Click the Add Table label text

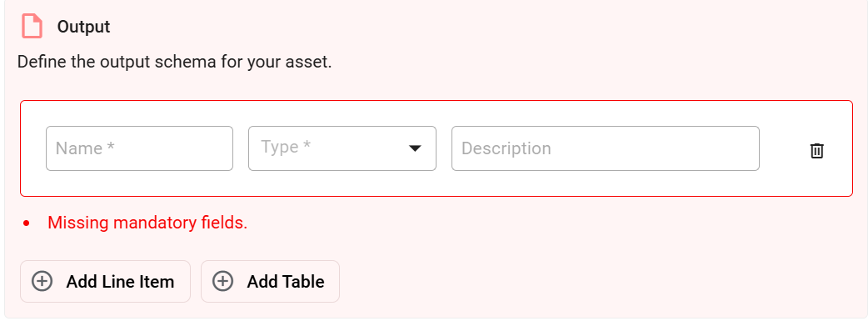(286, 282)
